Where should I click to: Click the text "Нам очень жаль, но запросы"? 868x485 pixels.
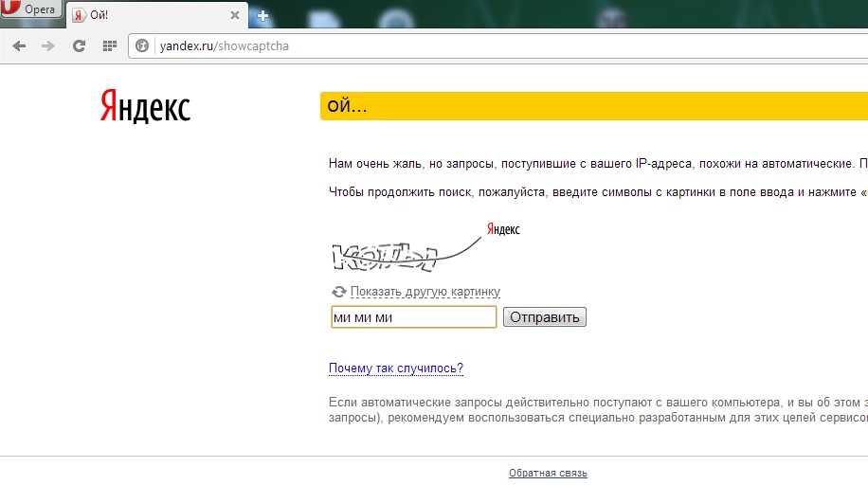click(x=413, y=164)
